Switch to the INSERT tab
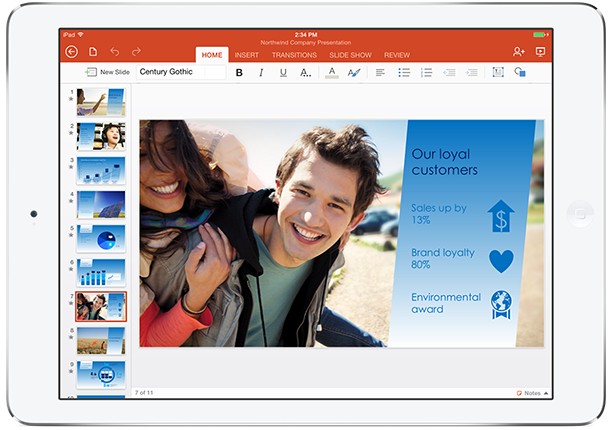This screenshot has width=610, height=430. click(x=247, y=55)
